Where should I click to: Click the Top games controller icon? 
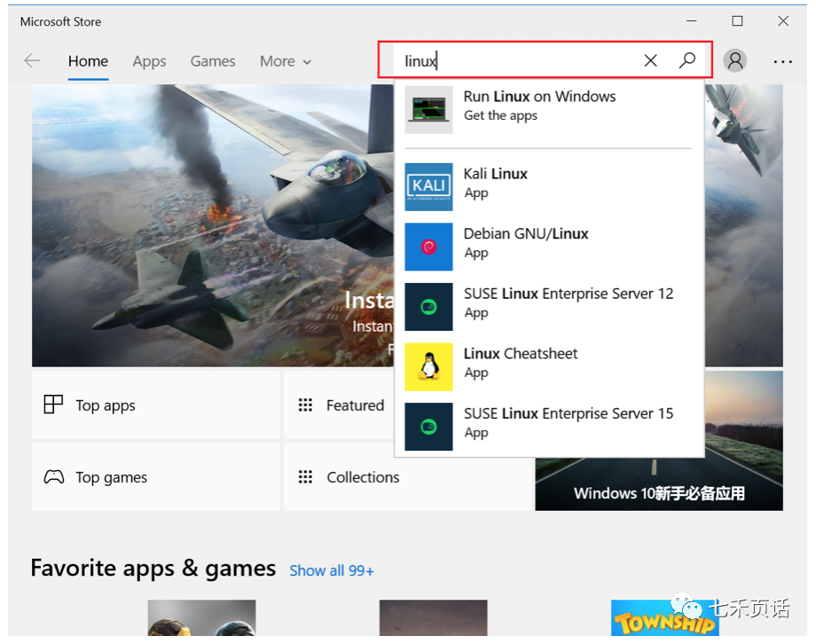click(x=54, y=477)
